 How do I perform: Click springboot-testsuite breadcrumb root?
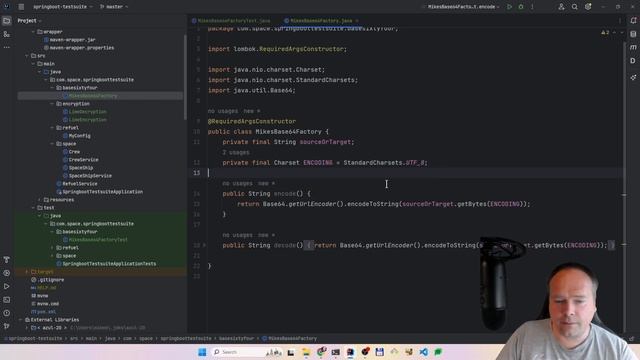[36, 338]
